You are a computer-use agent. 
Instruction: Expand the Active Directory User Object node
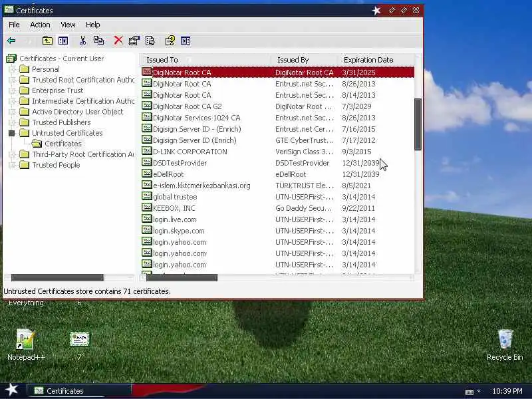12,112
